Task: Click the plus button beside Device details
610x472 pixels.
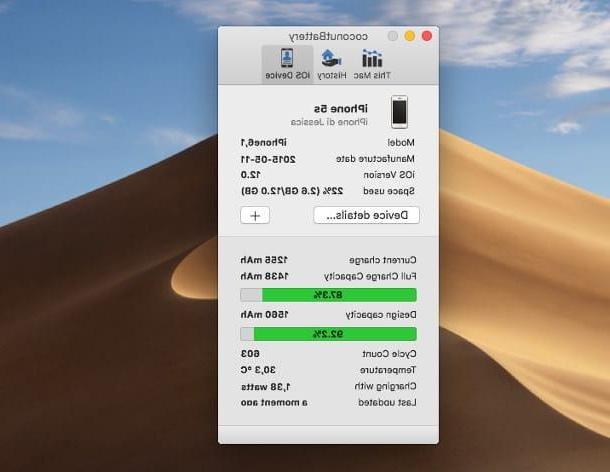Action: 255,215
